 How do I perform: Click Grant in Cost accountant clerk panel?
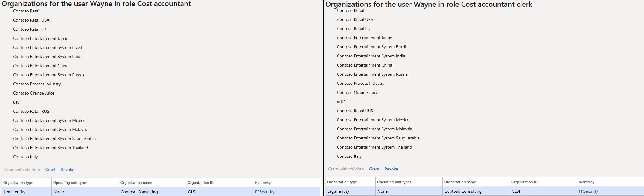[x=374, y=169]
